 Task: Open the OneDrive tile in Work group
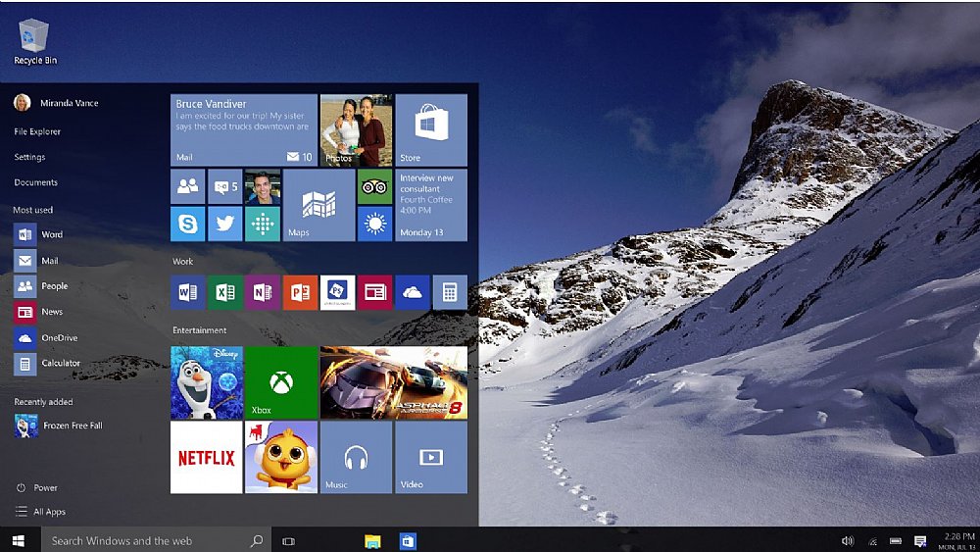pos(413,292)
